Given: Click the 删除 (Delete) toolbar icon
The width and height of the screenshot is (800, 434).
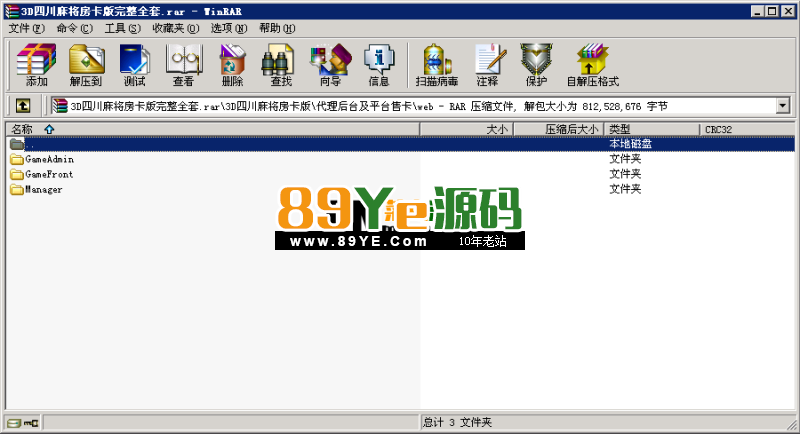Looking at the screenshot, I should click(232, 65).
